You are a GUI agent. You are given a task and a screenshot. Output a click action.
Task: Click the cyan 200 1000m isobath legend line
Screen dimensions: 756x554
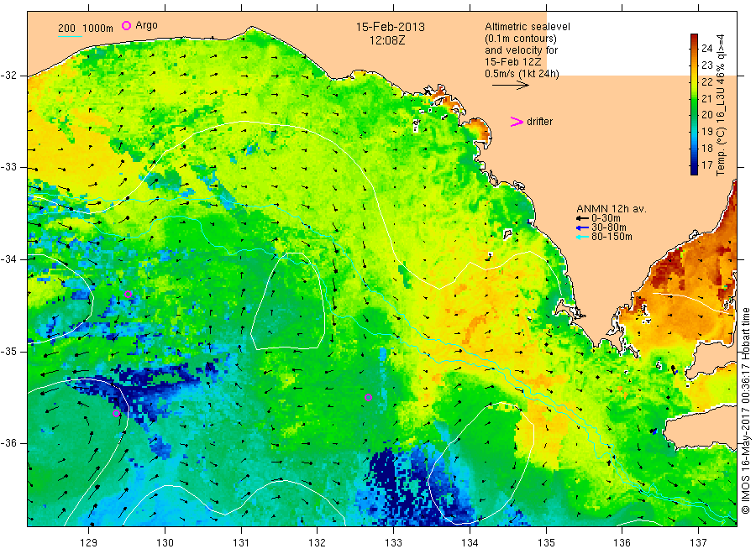(x=70, y=36)
